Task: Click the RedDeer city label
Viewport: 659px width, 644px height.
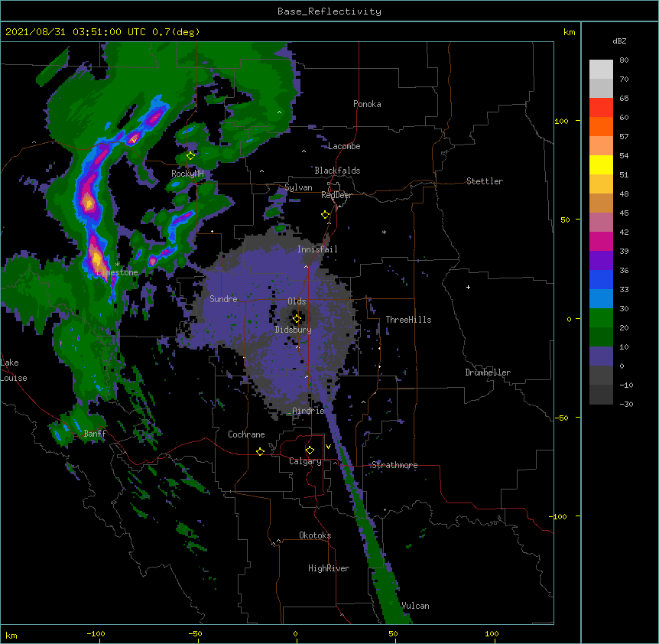Action: [x=336, y=195]
